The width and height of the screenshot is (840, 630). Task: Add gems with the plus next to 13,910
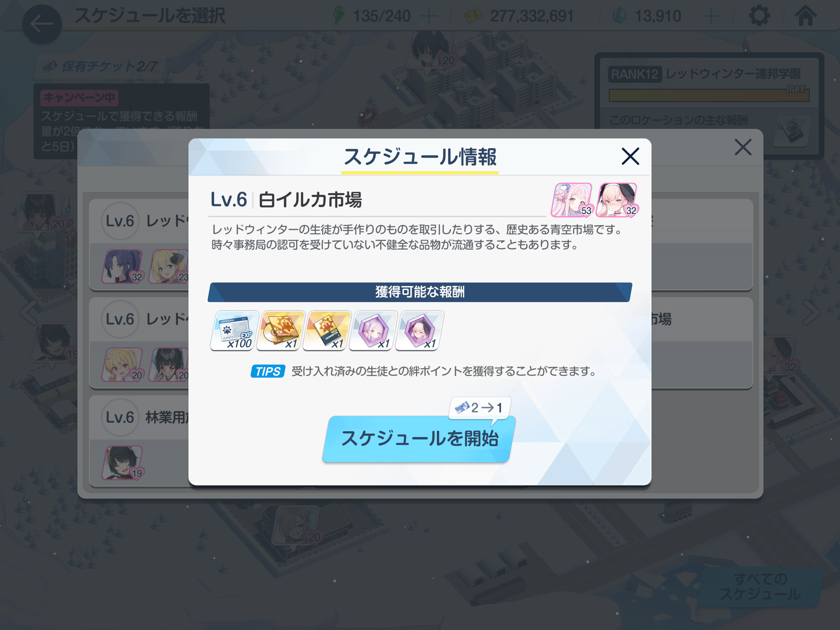coord(711,16)
